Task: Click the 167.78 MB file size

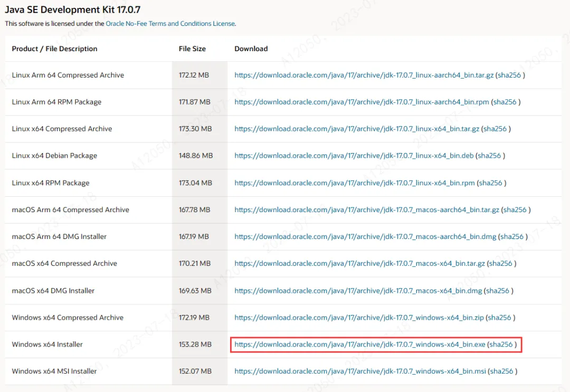Action: coord(194,210)
